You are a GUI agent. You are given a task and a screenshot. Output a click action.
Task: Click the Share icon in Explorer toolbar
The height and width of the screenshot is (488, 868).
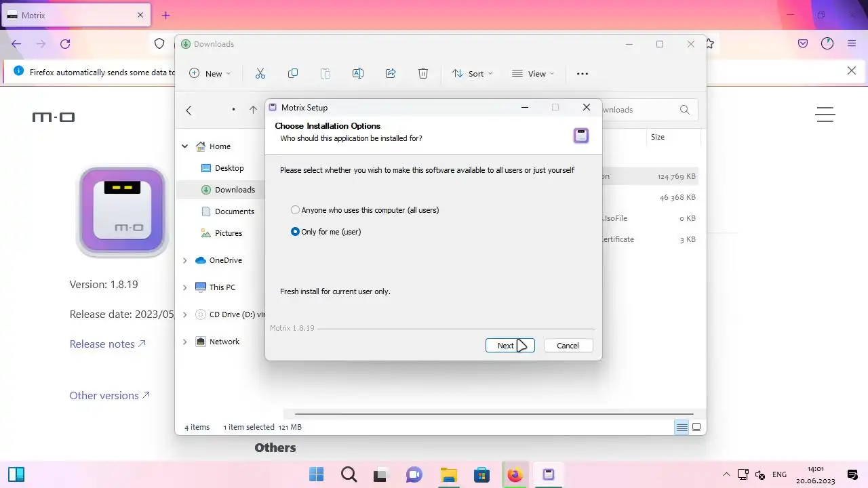pos(391,73)
